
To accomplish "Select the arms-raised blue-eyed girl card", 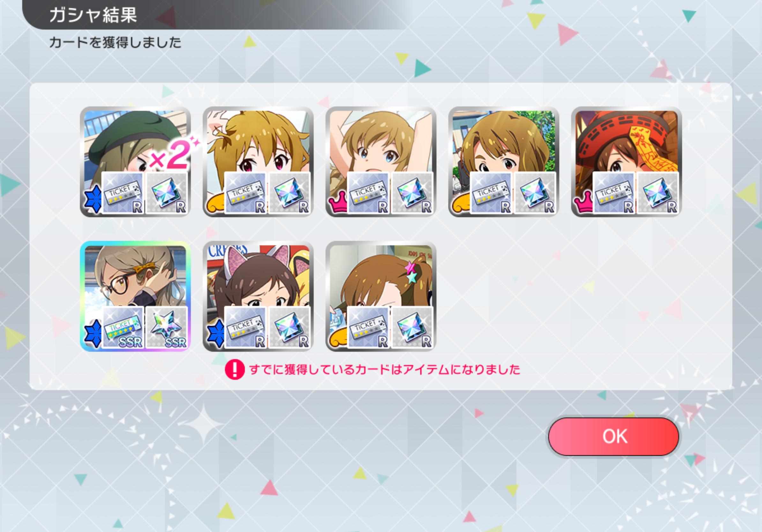I will click(381, 161).
